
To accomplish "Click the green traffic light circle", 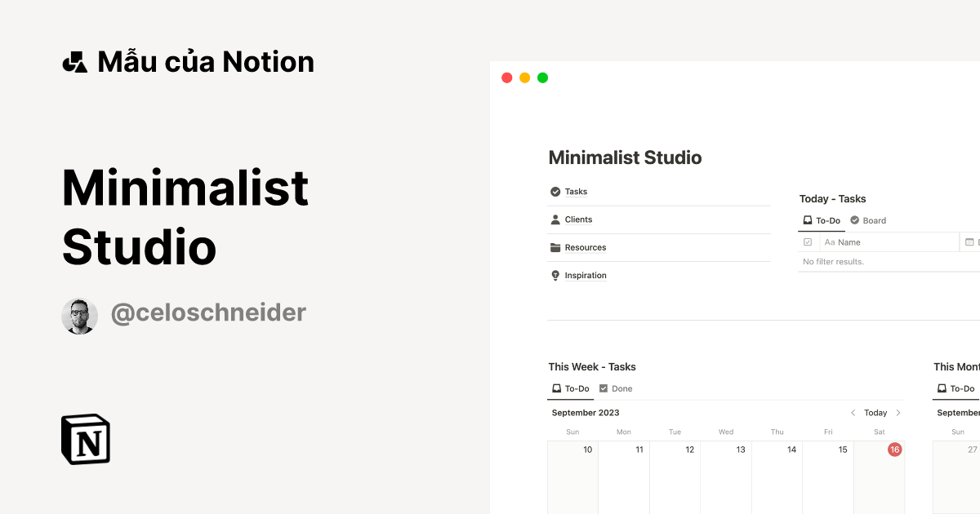I will click(541, 78).
